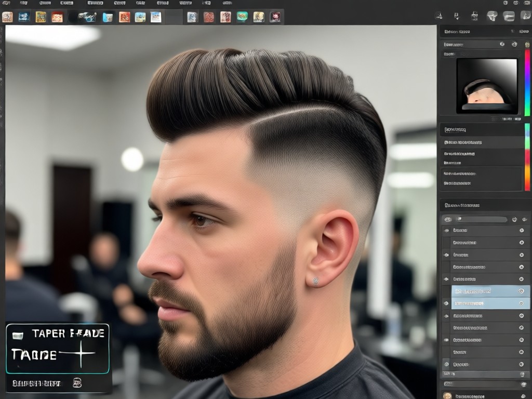The image size is (532, 399).
Task: Click the skull-shaped icon in the upper right toolbar
Action: coord(492,16)
